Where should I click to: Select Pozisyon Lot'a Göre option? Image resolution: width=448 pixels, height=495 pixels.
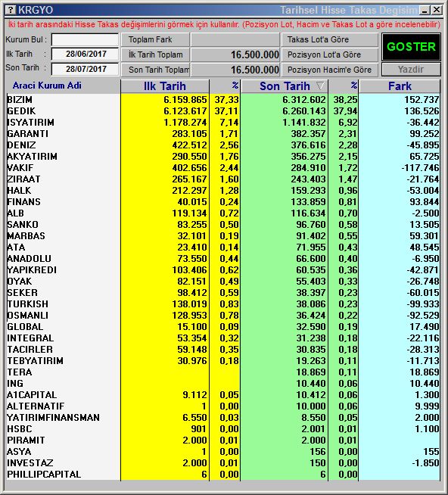[330, 54]
